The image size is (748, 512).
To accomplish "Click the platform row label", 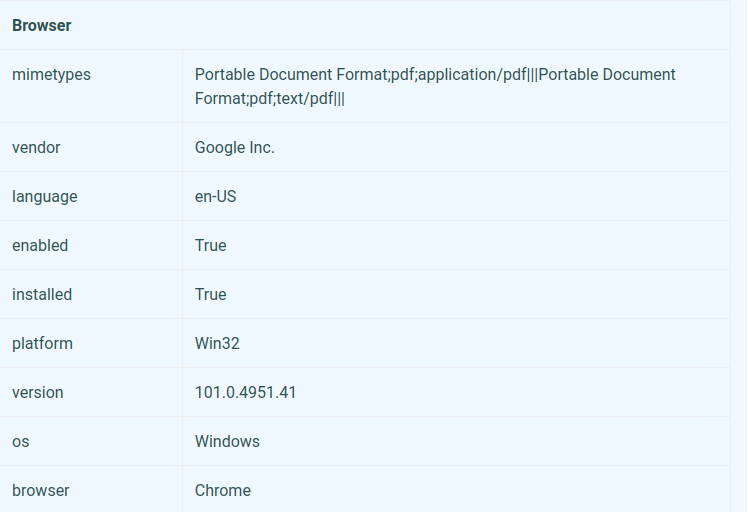I will (x=42, y=344).
